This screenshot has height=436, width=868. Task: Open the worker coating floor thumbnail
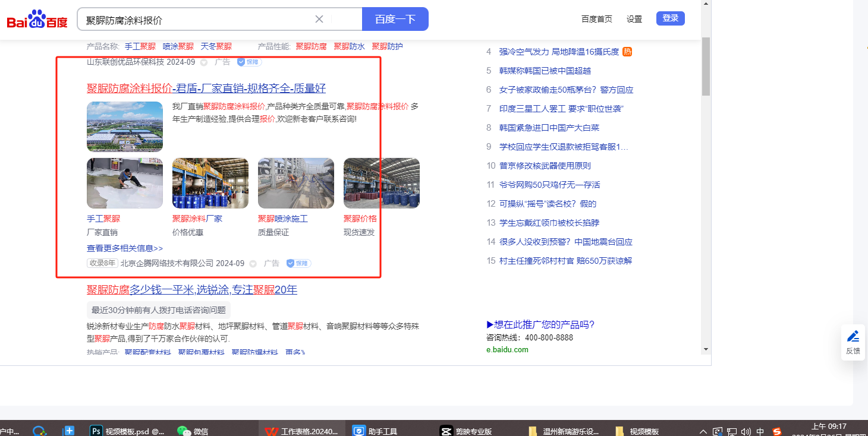(125, 183)
